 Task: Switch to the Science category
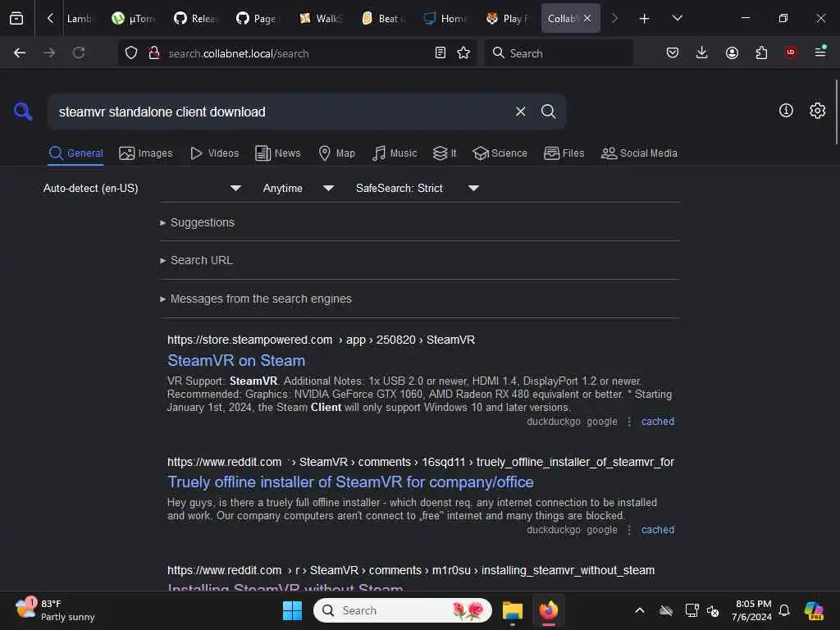500,153
